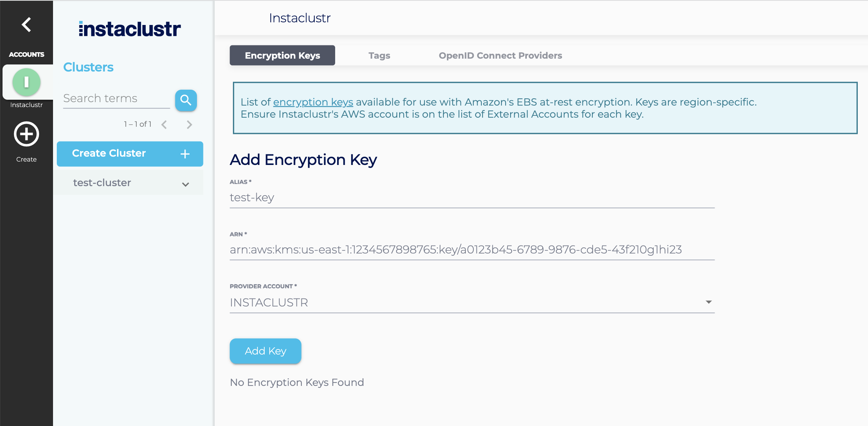The height and width of the screenshot is (426, 868).
Task: Click the Add Key button
Action: 265,351
